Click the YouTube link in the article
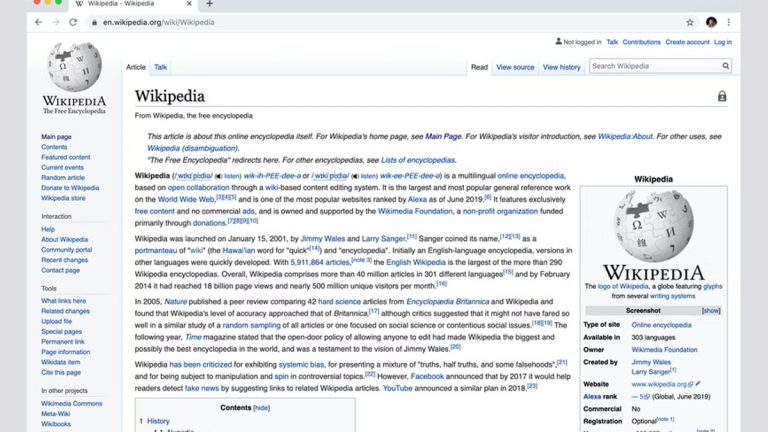768x432 pixels. point(397,388)
